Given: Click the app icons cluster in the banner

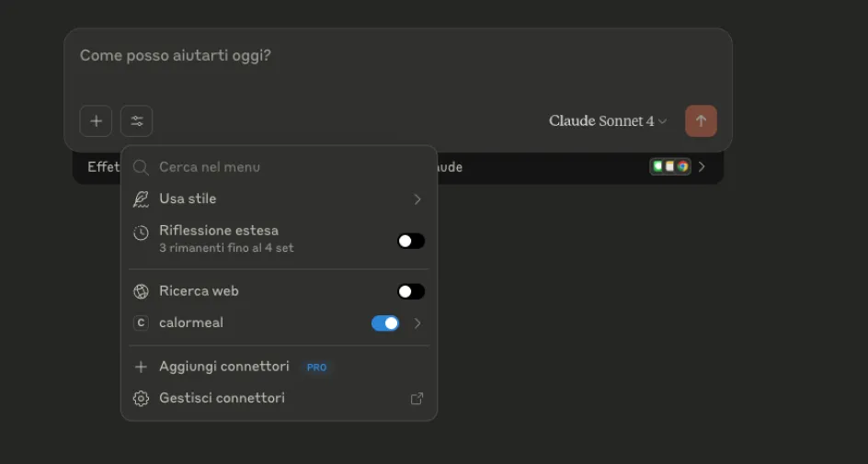Looking at the screenshot, I should [x=669, y=167].
